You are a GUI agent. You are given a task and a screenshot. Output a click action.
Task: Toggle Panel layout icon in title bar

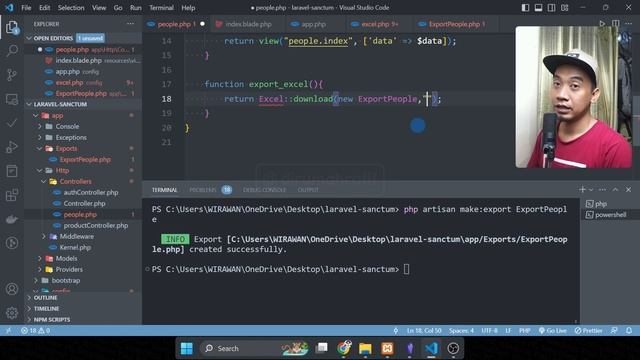[x=538, y=8]
